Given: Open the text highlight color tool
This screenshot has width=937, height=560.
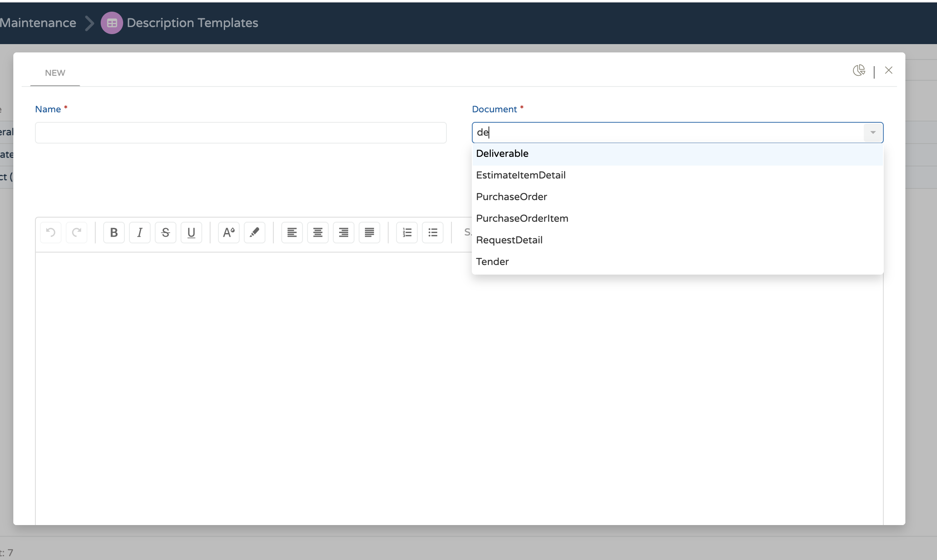Looking at the screenshot, I should point(255,232).
